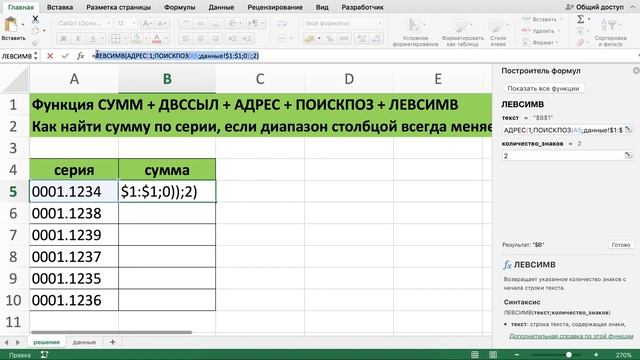The width and height of the screenshot is (640, 360).
Task: Switch to the Рецензирование tab
Action: tap(275, 7)
